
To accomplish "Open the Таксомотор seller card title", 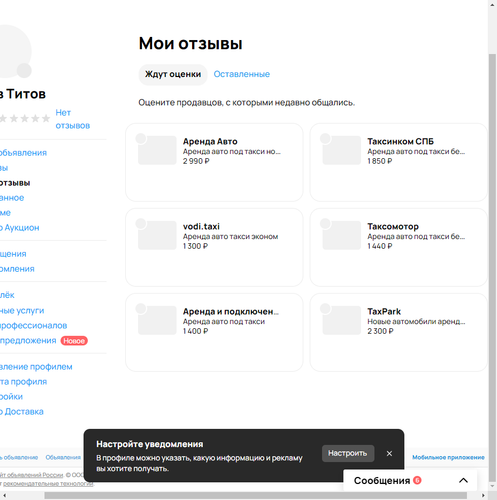I will (393, 226).
